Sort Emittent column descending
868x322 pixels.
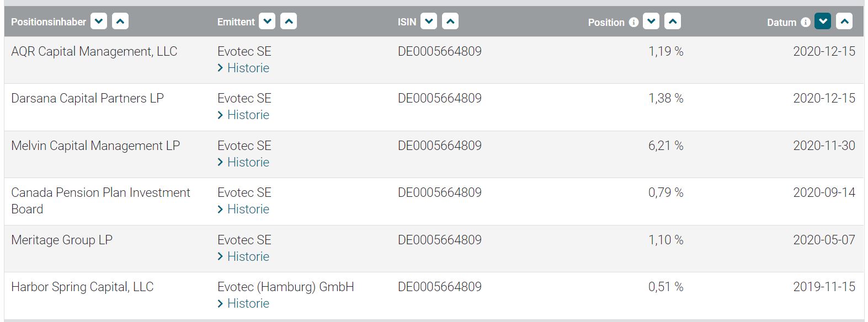(x=267, y=22)
